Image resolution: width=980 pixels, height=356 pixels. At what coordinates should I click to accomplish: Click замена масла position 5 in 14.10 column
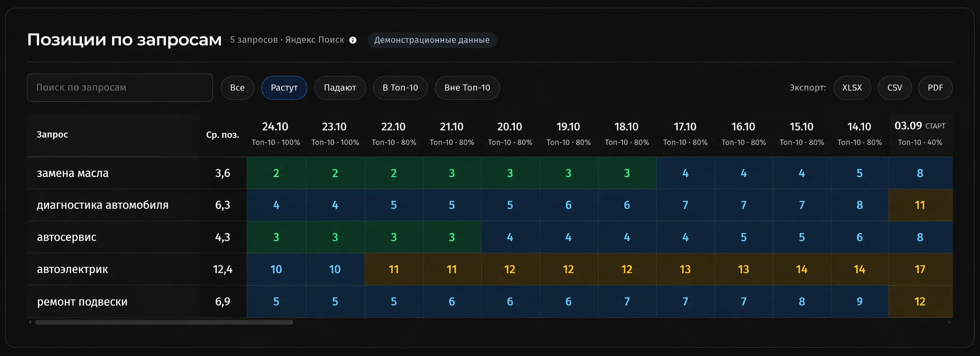point(859,173)
